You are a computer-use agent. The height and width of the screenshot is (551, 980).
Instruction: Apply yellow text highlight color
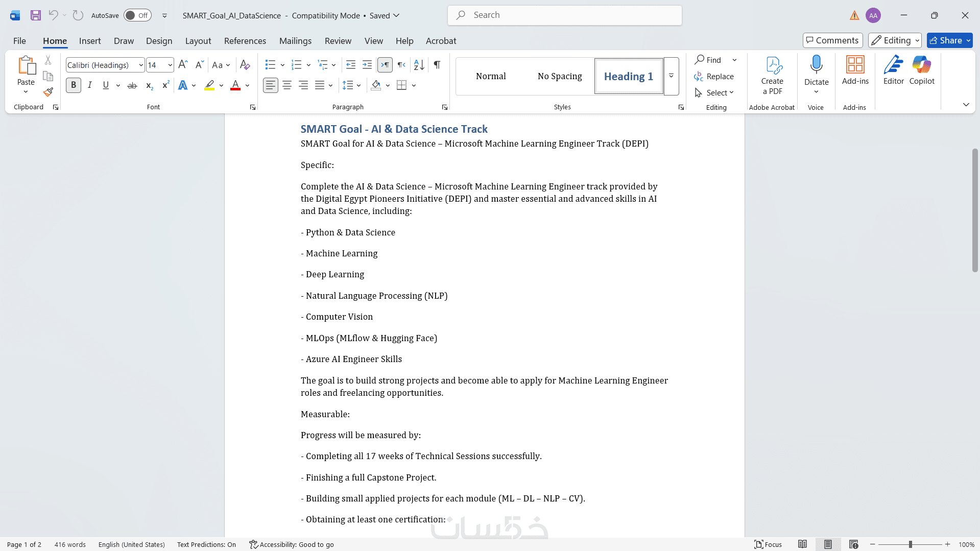[x=209, y=85]
